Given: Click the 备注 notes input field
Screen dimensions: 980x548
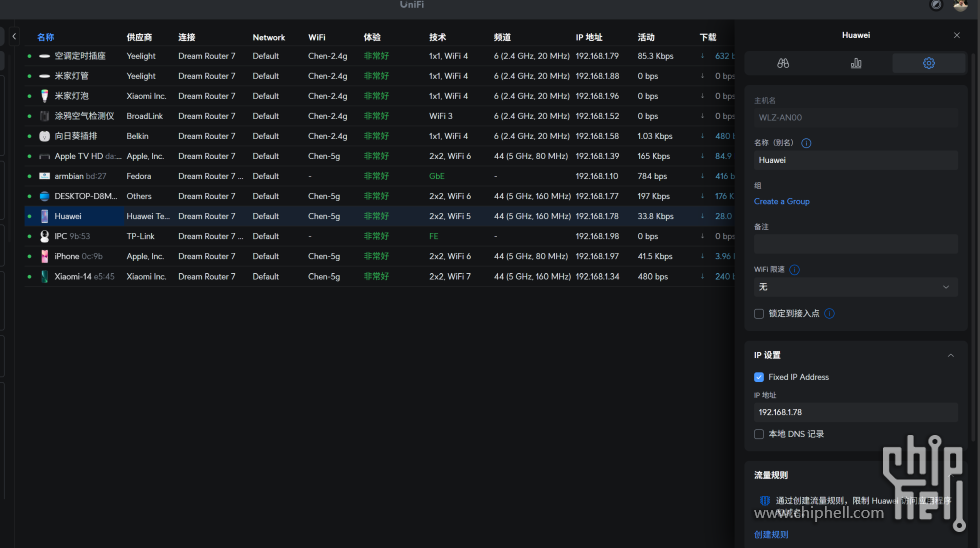Looking at the screenshot, I should pyautogui.click(x=856, y=244).
